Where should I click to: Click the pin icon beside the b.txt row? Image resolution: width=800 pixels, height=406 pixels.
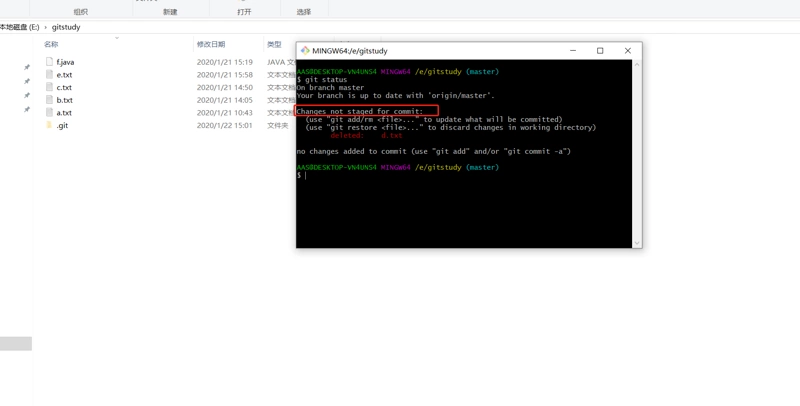coord(27,109)
